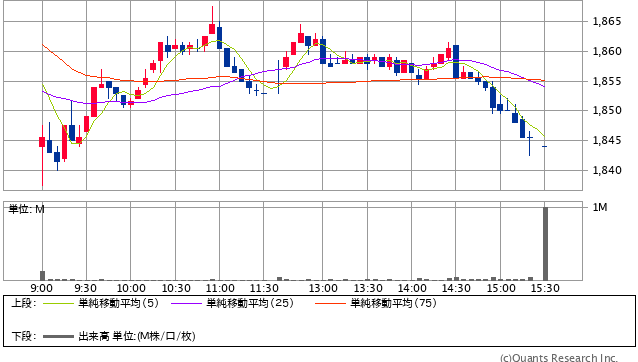Click the 10:30 time axis label
The width and height of the screenshot is (638, 362).
176,288
